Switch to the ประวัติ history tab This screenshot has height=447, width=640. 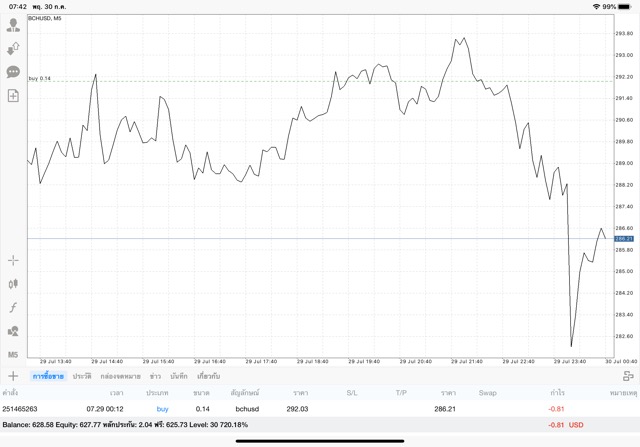82,376
